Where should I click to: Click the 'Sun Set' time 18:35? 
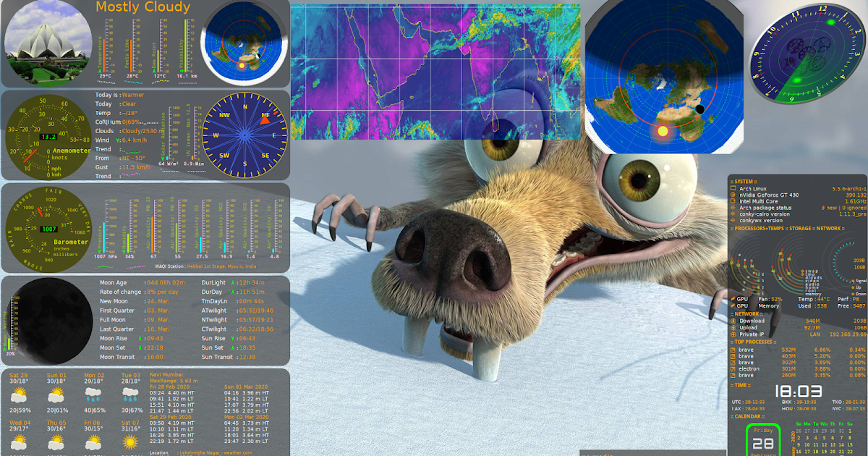(x=249, y=347)
